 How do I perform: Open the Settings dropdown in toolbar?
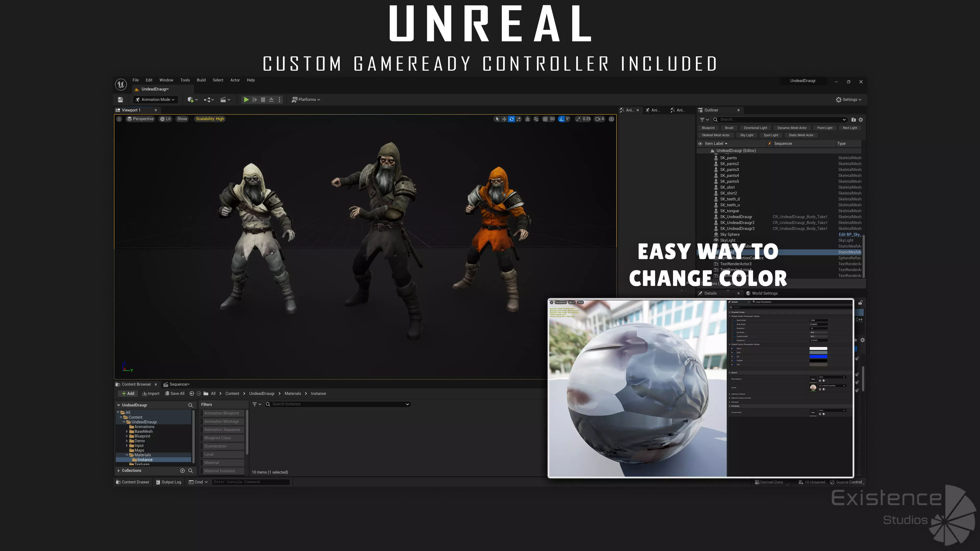[x=849, y=100]
